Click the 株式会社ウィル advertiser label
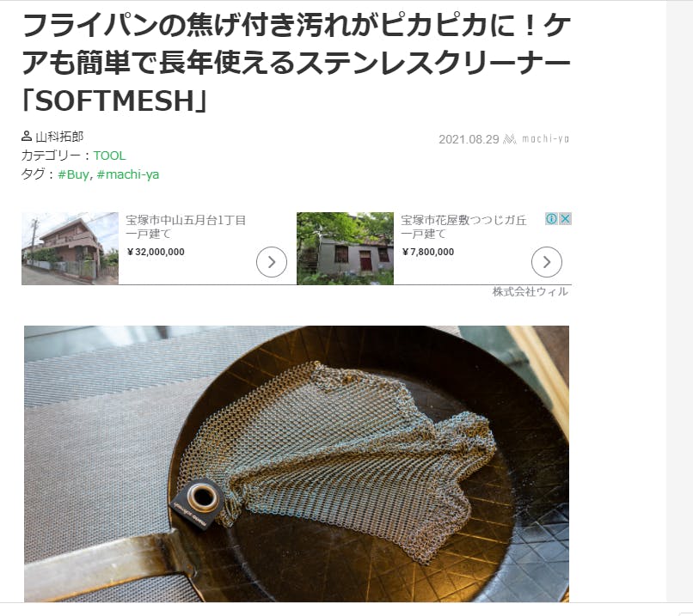 (x=530, y=291)
